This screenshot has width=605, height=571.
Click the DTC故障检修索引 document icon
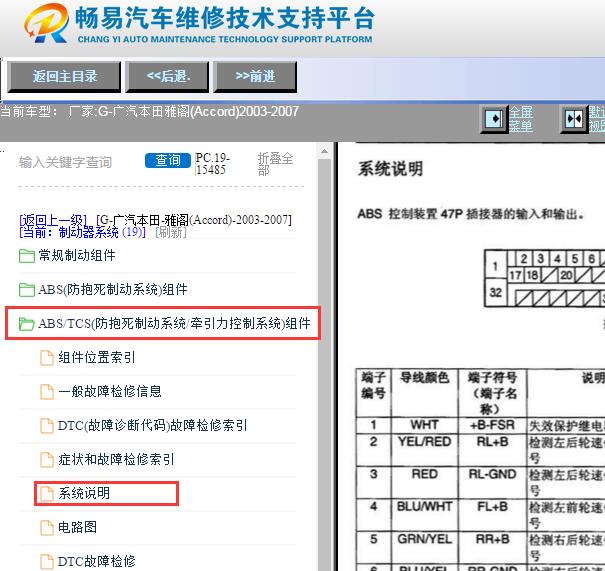pos(47,426)
